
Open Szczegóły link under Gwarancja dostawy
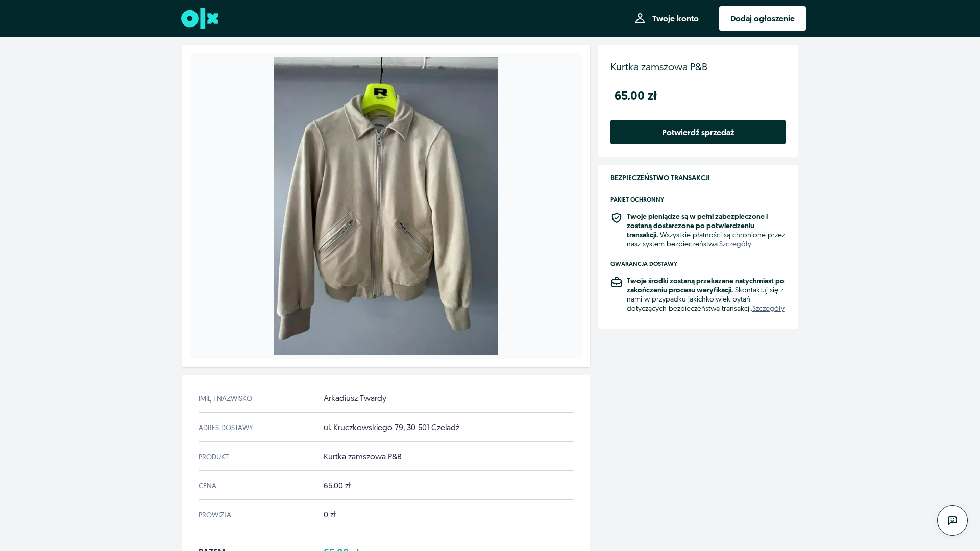pos(768,309)
